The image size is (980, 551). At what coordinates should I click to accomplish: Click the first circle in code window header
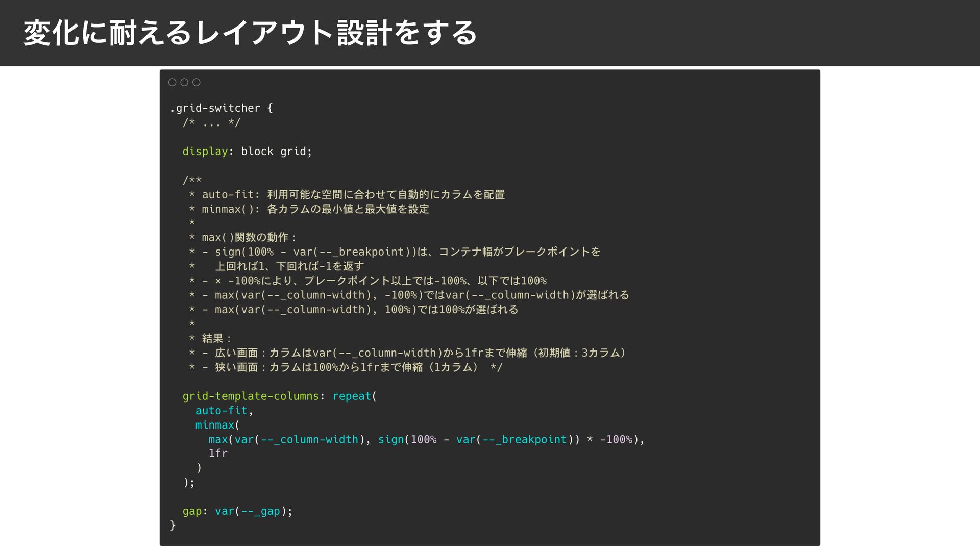click(x=173, y=82)
